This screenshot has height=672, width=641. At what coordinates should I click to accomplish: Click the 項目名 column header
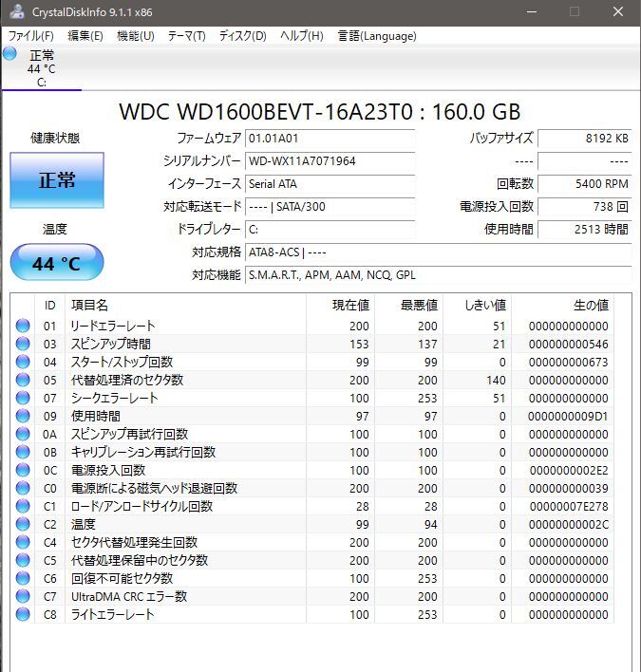[186, 305]
